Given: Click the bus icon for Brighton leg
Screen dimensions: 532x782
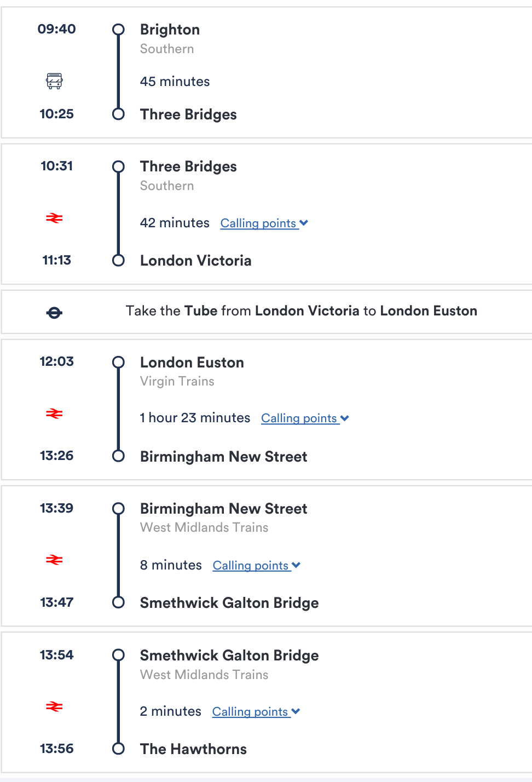Looking at the screenshot, I should [54, 81].
